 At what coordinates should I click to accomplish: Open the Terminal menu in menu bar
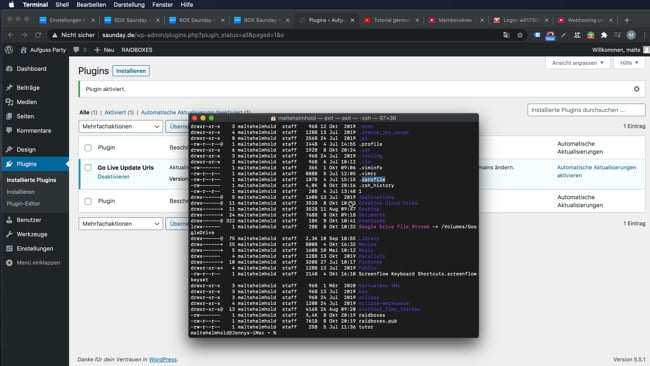coord(35,5)
